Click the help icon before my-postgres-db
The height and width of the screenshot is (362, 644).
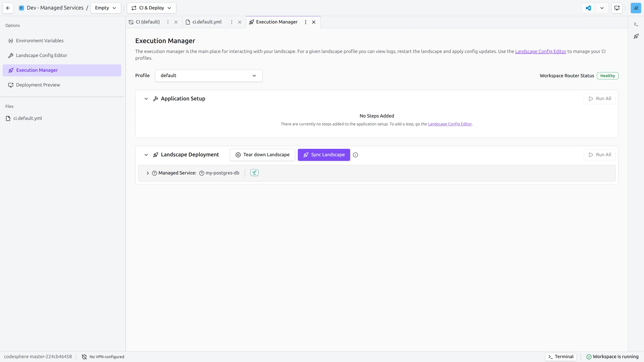tap(201, 173)
